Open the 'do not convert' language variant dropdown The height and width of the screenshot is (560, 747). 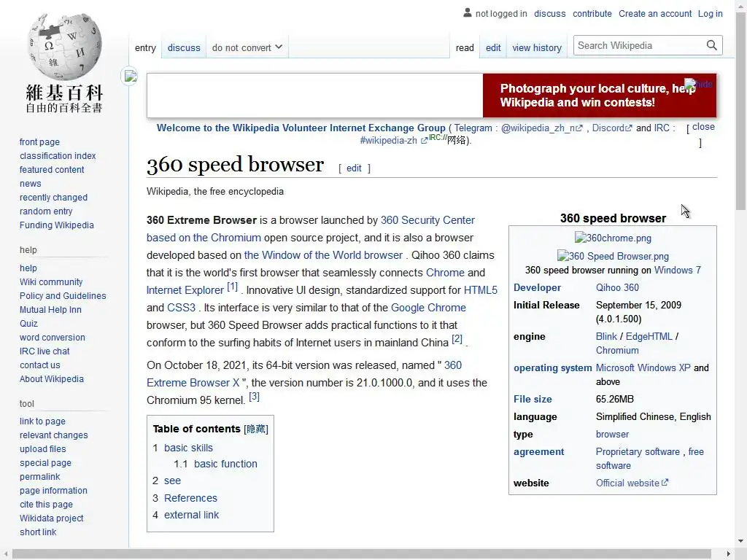pyautogui.click(x=247, y=47)
